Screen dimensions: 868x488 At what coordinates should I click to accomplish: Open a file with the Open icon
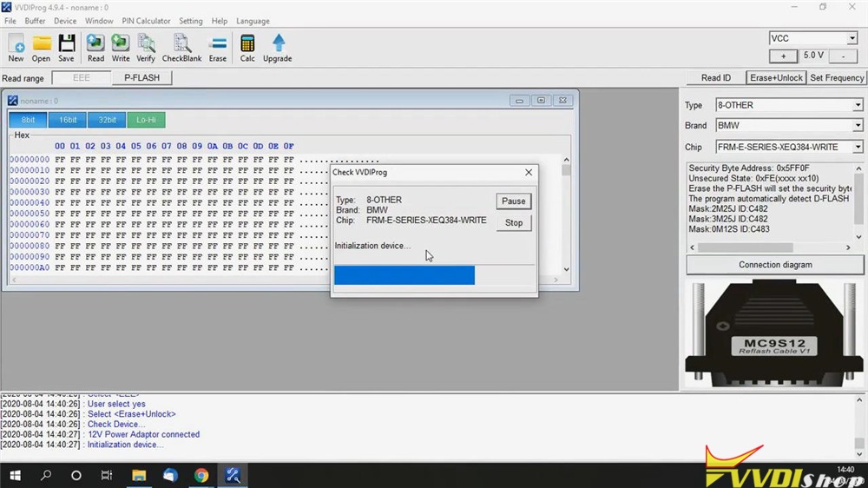point(41,48)
